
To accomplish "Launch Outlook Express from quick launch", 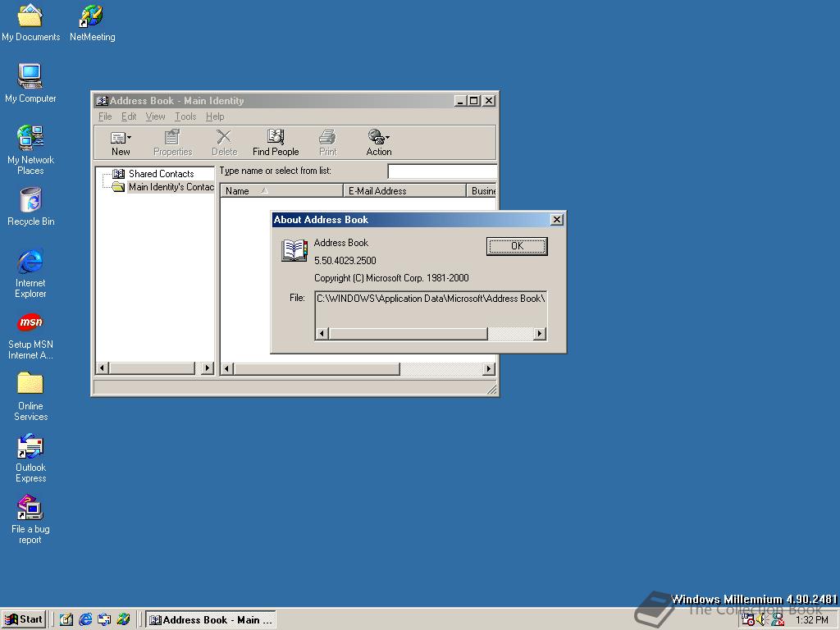I will (104, 620).
